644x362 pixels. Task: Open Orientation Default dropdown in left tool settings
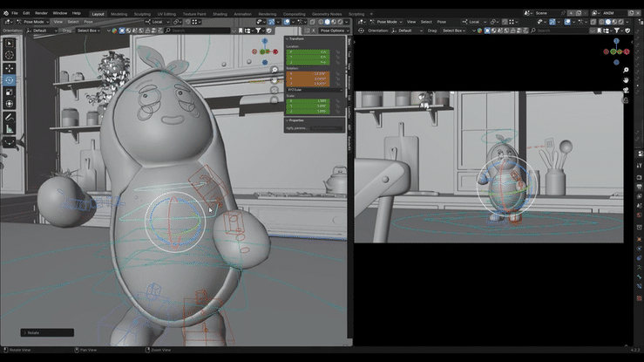click(42, 31)
